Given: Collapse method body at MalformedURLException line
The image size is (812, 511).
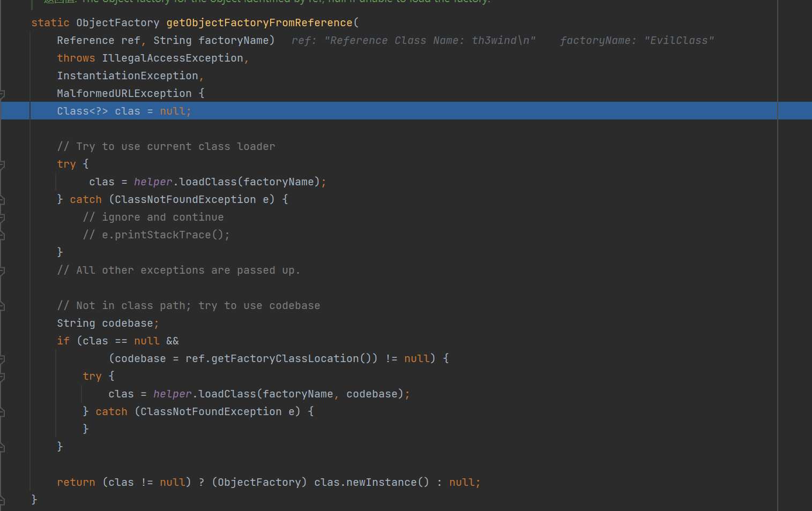Looking at the screenshot, I should 2,94.
